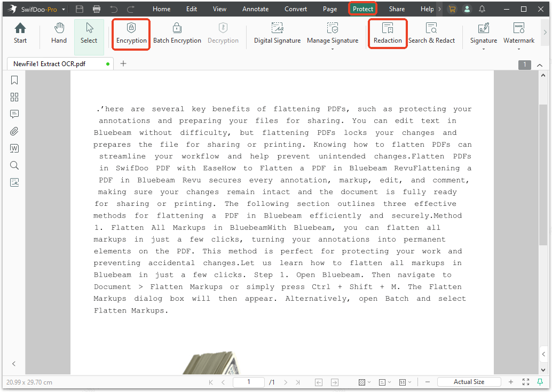552x392 pixels.
Task: Open the Search panel in the sidebar
Action: pyautogui.click(x=14, y=165)
